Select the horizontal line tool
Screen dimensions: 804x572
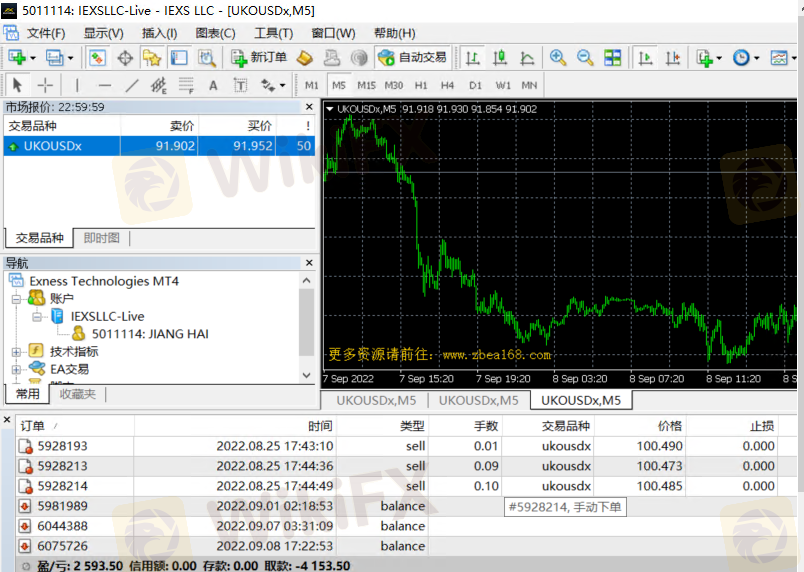[x=105, y=85]
